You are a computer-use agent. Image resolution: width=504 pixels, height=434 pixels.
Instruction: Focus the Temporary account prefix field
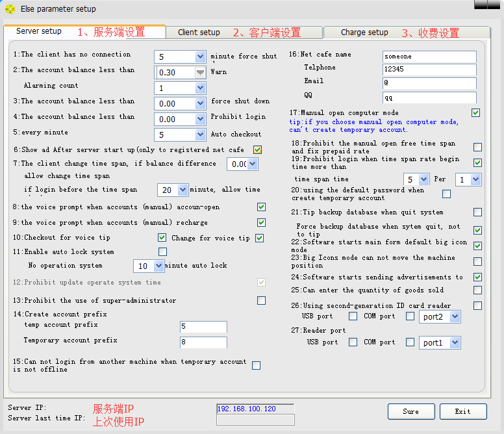click(x=203, y=342)
